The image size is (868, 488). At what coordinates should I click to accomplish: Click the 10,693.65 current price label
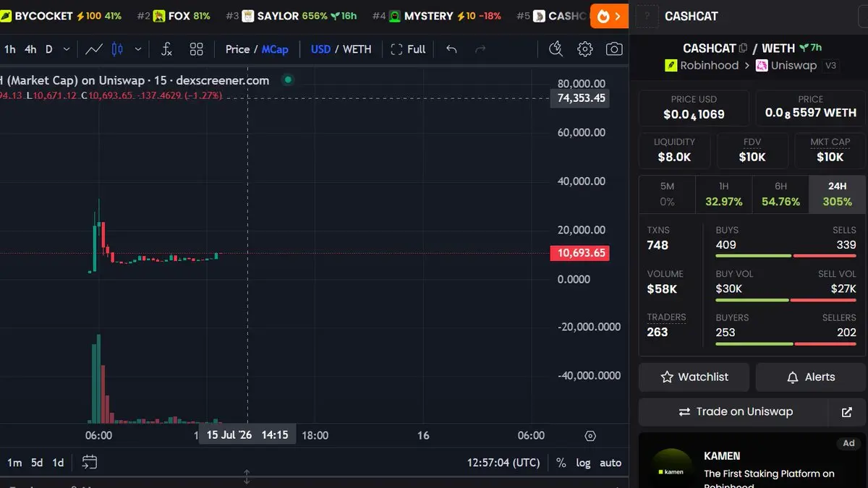[x=580, y=253]
